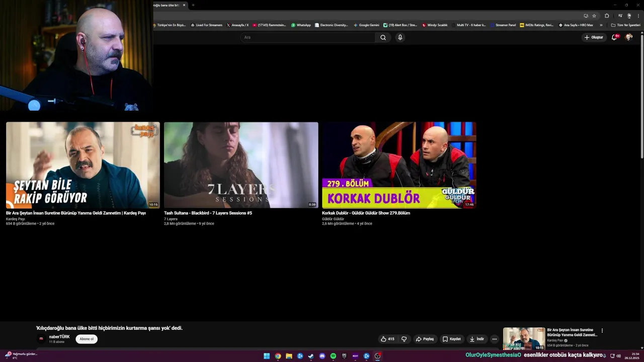The image size is (644, 362).
Task: Open title Tash Sultana - Blackbird video
Action: [208, 213]
